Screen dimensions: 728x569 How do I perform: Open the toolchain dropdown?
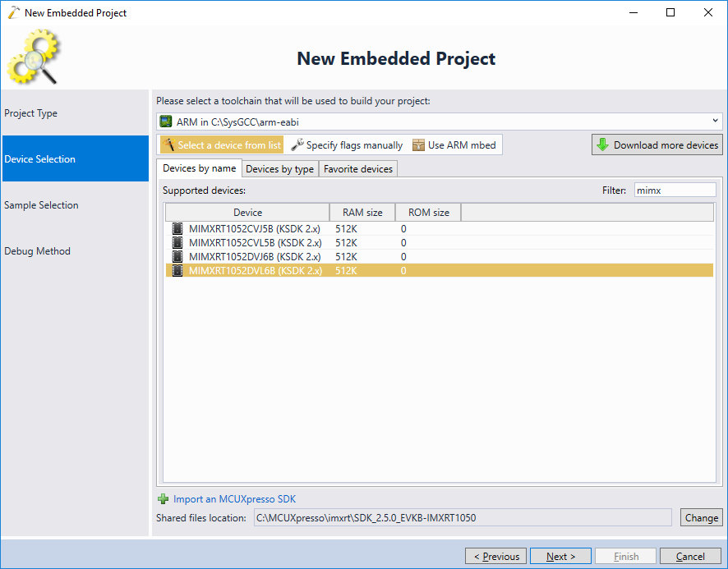click(440, 122)
